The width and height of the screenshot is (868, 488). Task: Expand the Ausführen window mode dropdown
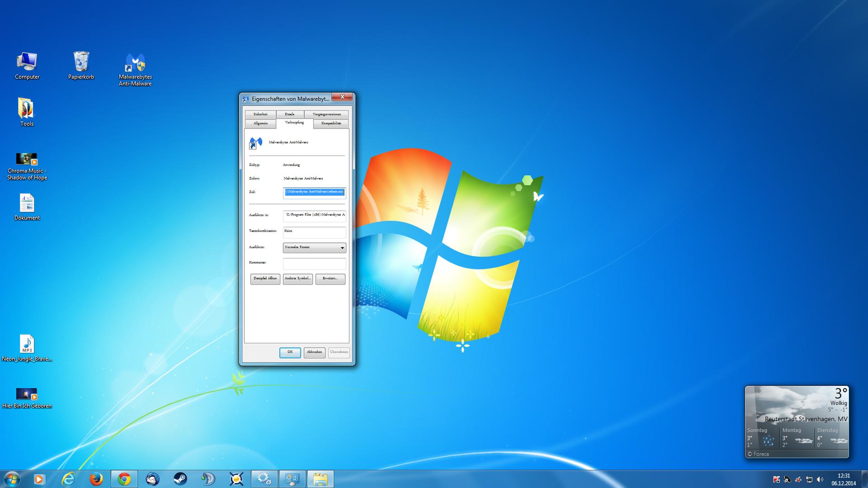314,248
